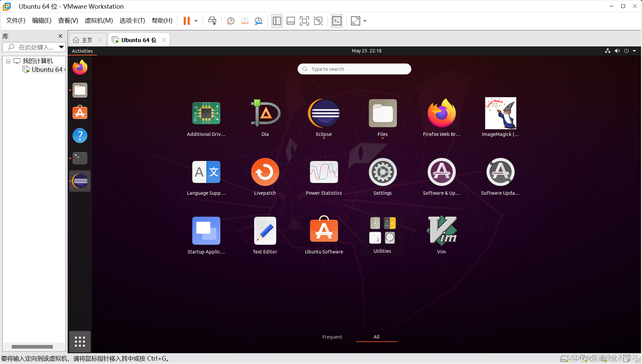Click the stretch guest display button
Screen dimensions: 642x364
coord(355,21)
